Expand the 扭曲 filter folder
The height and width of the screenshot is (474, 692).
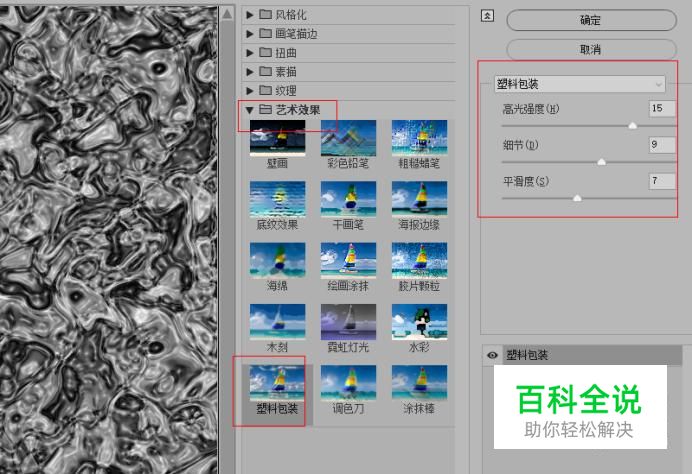coord(249,53)
